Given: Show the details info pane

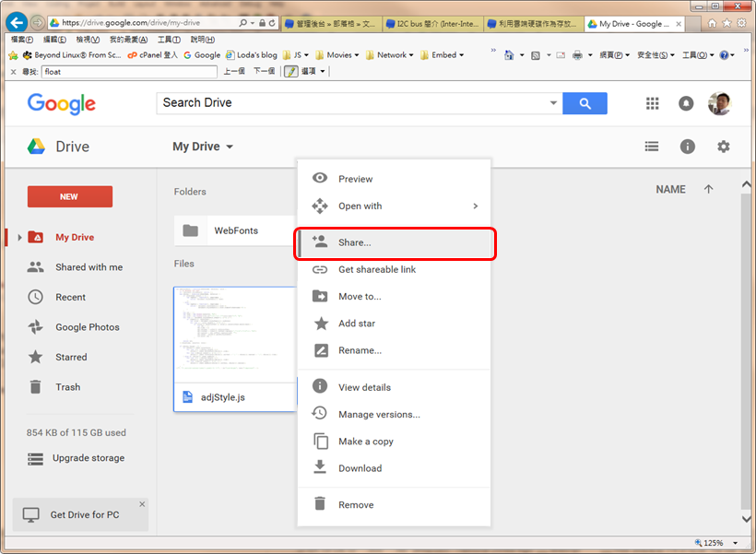Looking at the screenshot, I should click(687, 146).
